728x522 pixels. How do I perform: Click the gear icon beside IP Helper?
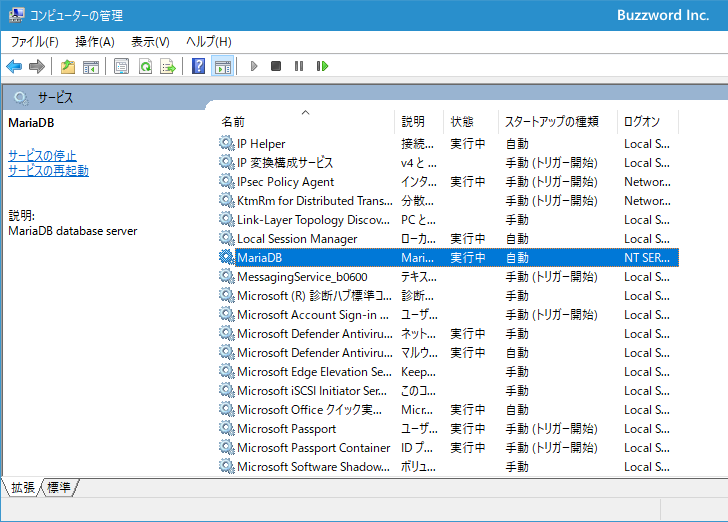pyautogui.click(x=227, y=143)
